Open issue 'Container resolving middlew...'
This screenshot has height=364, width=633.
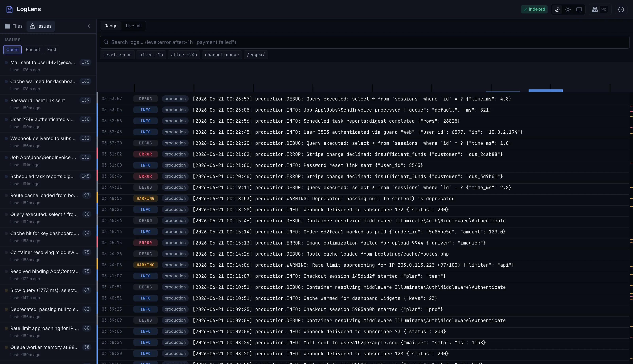point(48,256)
